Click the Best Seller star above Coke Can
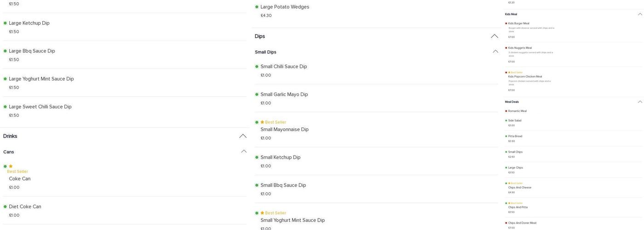The image size is (644, 230). click(11, 167)
